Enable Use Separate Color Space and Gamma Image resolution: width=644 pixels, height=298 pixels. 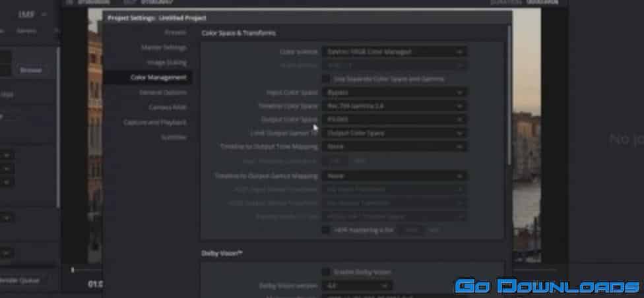pyautogui.click(x=326, y=79)
